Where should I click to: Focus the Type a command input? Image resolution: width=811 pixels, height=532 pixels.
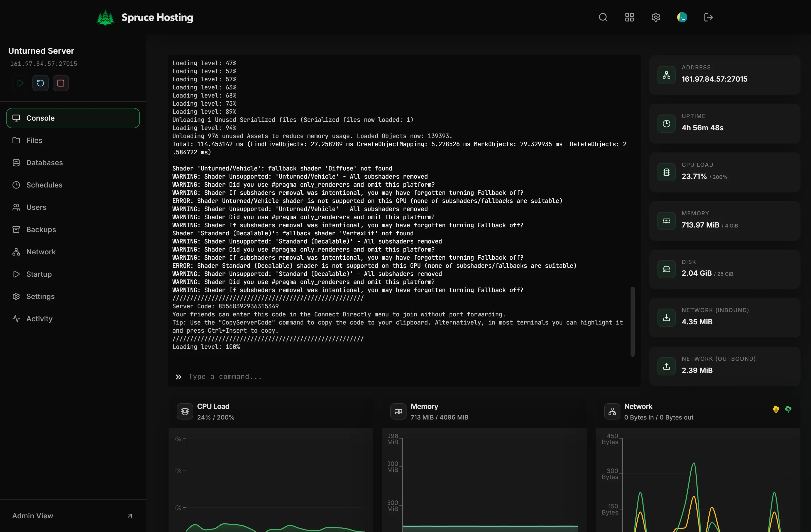click(x=409, y=377)
